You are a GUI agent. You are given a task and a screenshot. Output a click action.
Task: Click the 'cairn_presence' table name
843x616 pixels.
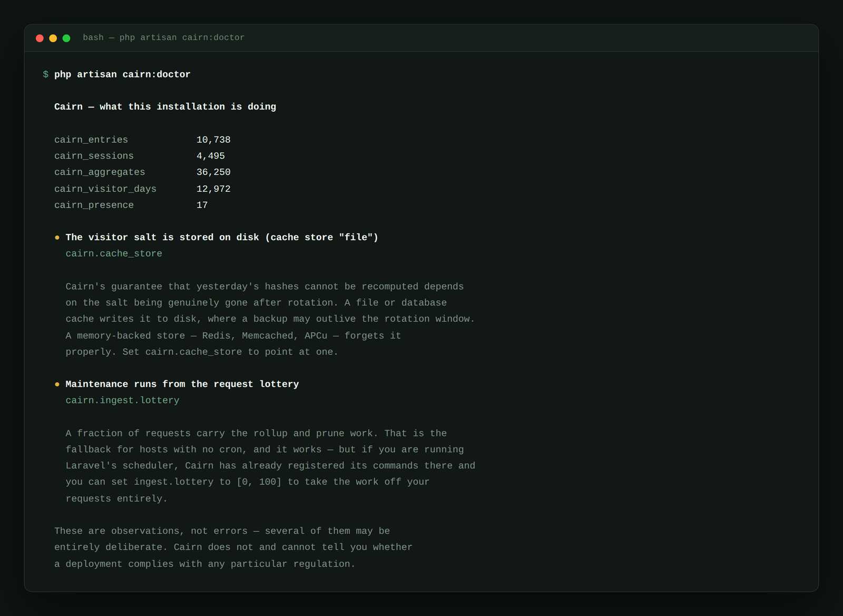click(x=94, y=205)
